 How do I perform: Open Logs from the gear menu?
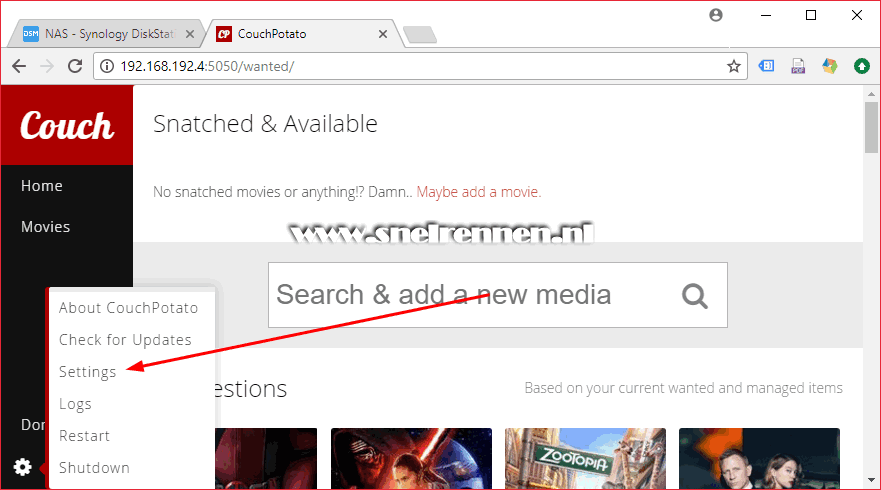(75, 404)
